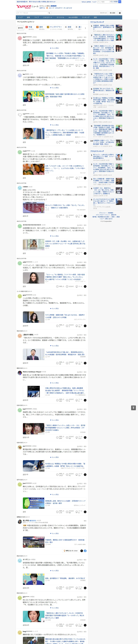Open SAMURAI JAPAN thumbnail under r4869 comment
The height and width of the screenshot is (644, 138).
tap(34, 207)
